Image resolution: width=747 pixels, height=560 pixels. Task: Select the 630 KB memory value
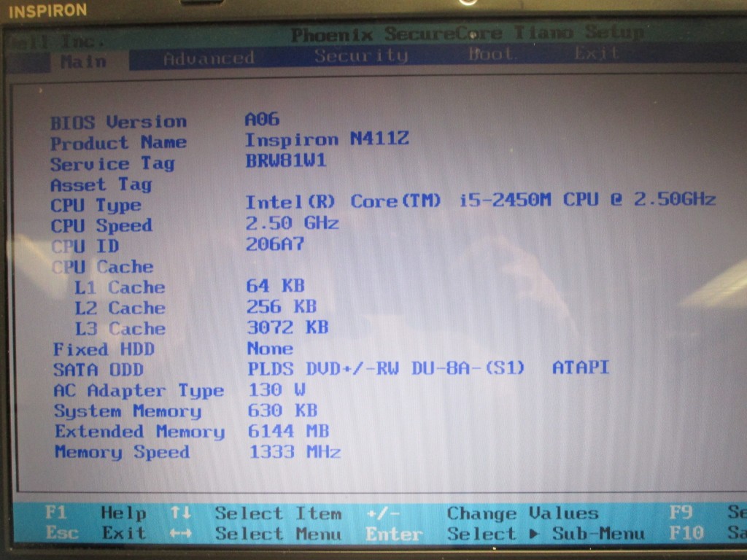click(282, 410)
